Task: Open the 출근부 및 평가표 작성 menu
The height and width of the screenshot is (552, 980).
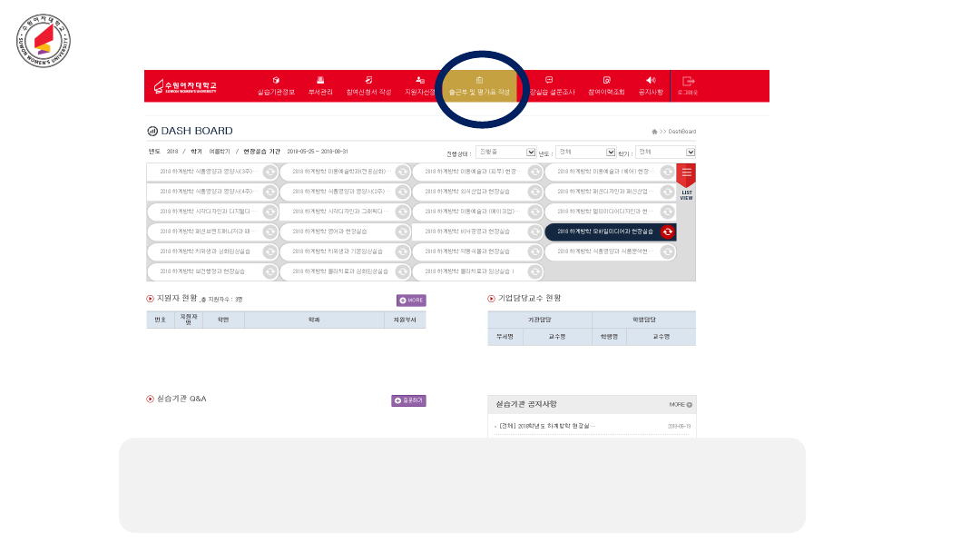Action: coord(479,85)
